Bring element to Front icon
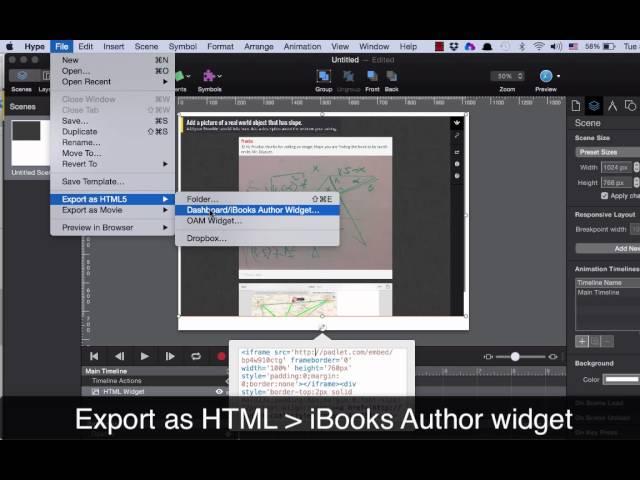This screenshot has width=640, height=480. pos(372,76)
